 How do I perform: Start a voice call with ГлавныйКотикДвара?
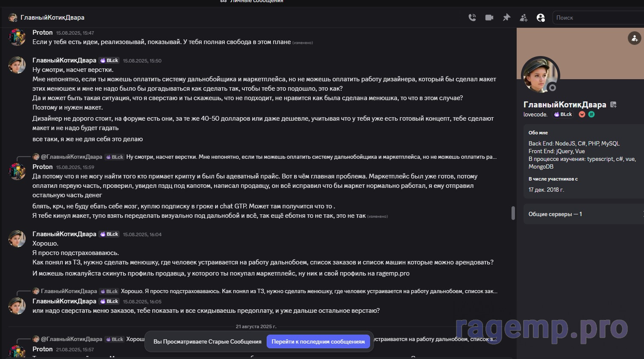(x=472, y=18)
